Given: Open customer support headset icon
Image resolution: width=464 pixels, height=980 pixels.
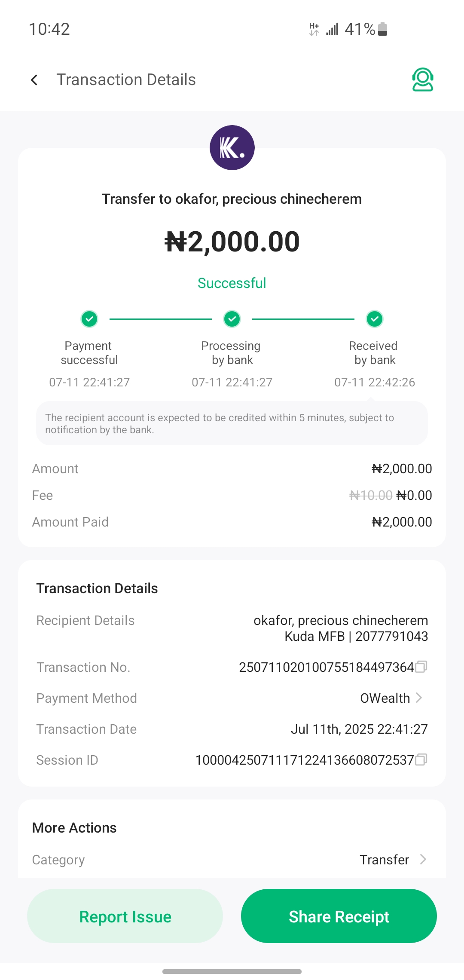Looking at the screenshot, I should click(422, 80).
